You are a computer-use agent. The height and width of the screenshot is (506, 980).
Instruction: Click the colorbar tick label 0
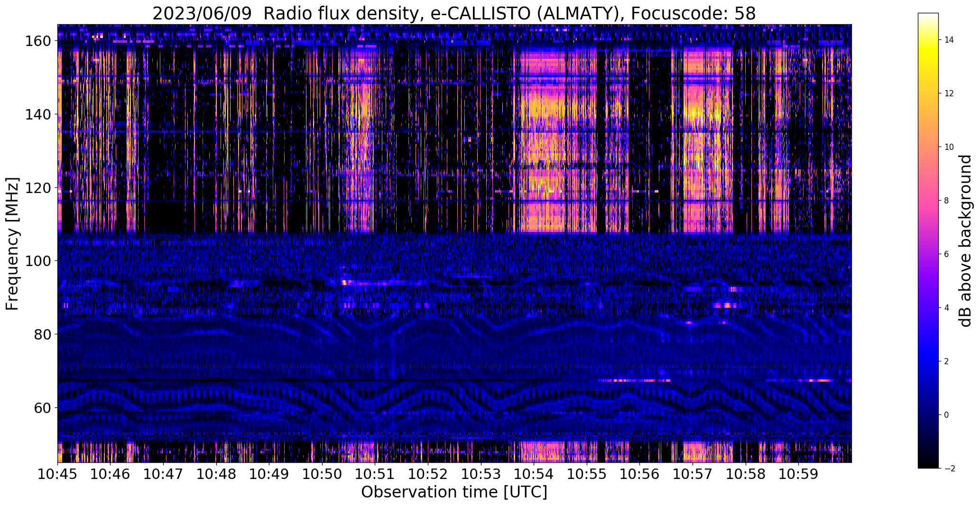coord(947,415)
